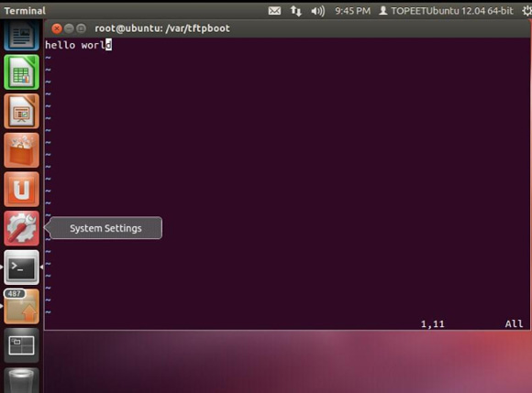Open Update Manager with 487 badge
This screenshot has height=393, width=532.
pyautogui.click(x=21, y=306)
